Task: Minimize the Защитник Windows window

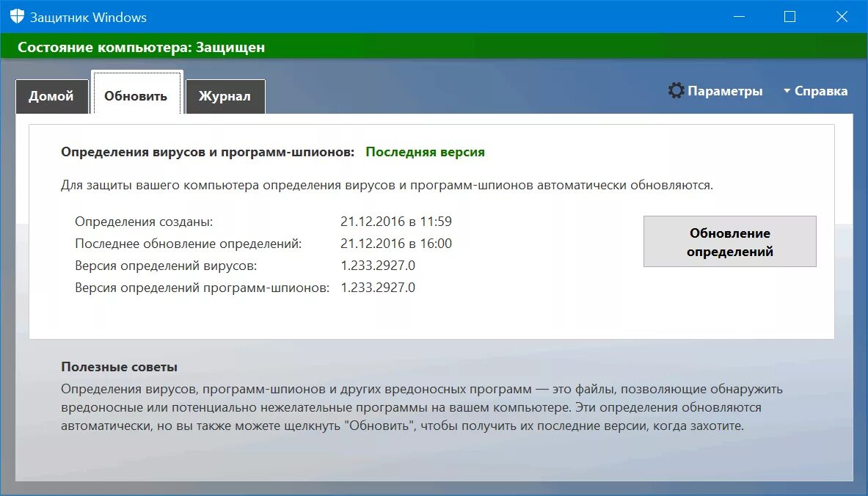Action: 739,17
